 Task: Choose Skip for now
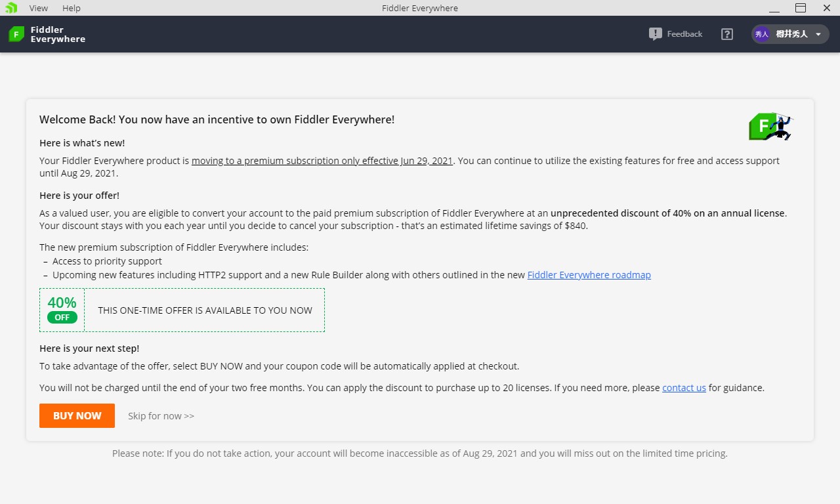tap(161, 416)
